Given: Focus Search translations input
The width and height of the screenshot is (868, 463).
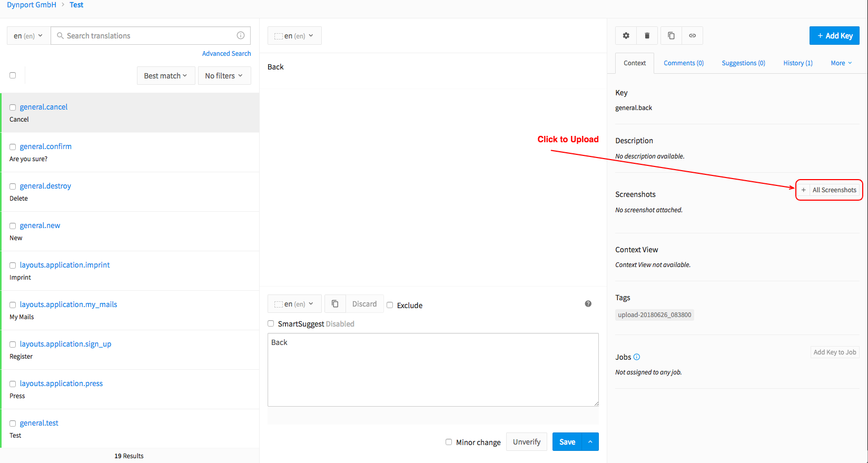Looking at the screenshot, I should tap(151, 36).
